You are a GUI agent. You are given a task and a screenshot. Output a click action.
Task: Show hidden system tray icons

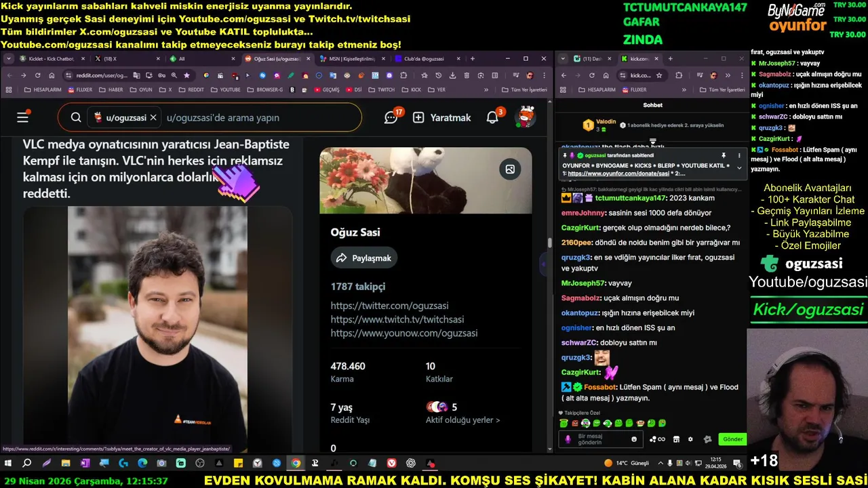pyautogui.click(x=662, y=464)
